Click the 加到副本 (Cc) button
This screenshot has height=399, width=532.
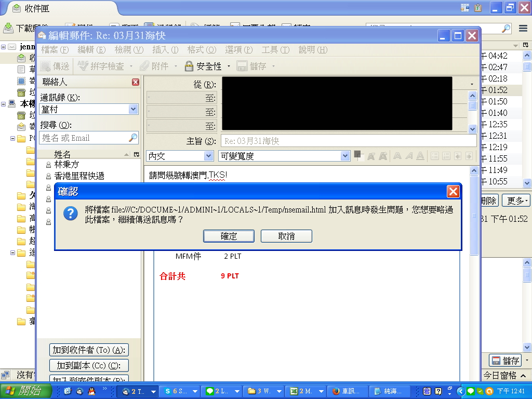tap(89, 365)
